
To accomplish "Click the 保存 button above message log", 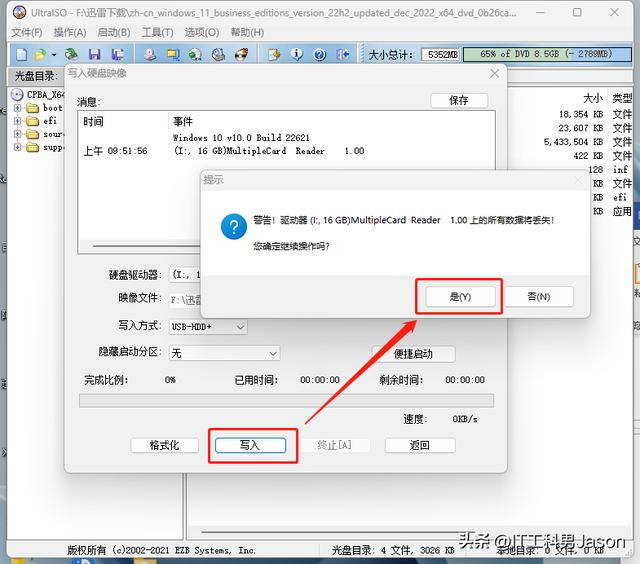I will point(459,100).
